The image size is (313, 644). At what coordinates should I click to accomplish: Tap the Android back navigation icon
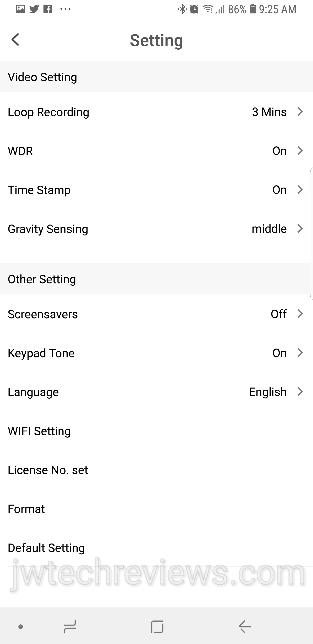tap(245, 627)
